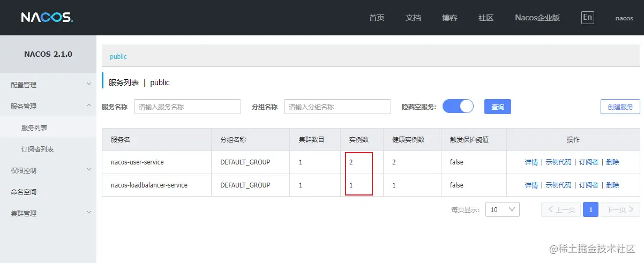This screenshot has height=263, width=644.
Task: Open Nacos企业版 in the top navigation
Action: coord(537,18)
